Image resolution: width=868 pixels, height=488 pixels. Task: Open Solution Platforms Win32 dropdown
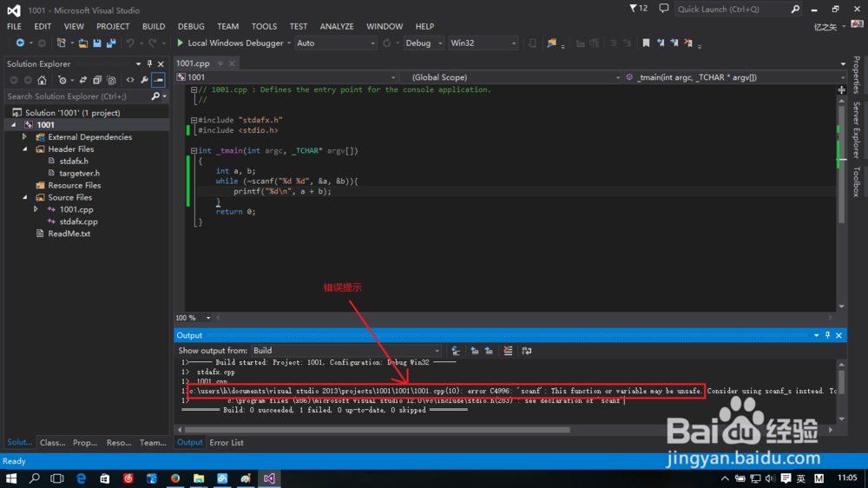pyautogui.click(x=483, y=43)
